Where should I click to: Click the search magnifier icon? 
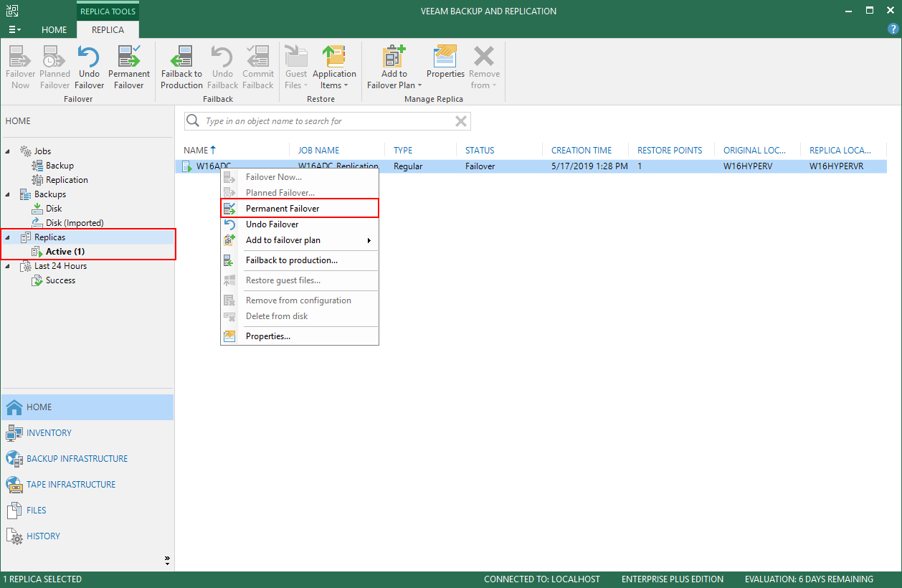(x=193, y=121)
